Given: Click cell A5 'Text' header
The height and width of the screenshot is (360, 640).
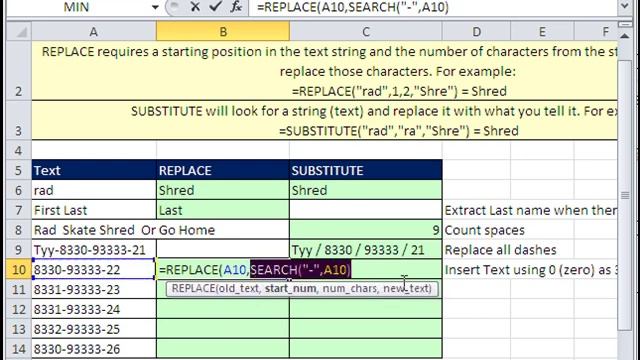Looking at the screenshot, I should click(94, 170).
